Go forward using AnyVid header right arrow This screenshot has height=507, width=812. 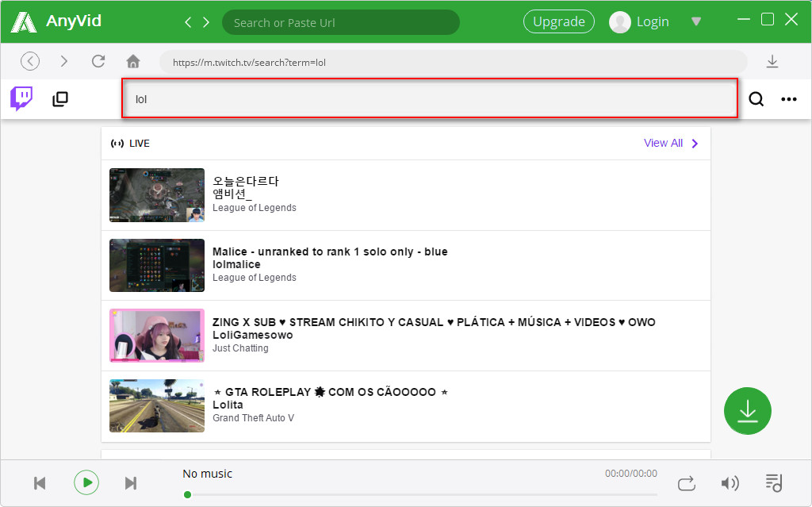click(x=206, y=22)
